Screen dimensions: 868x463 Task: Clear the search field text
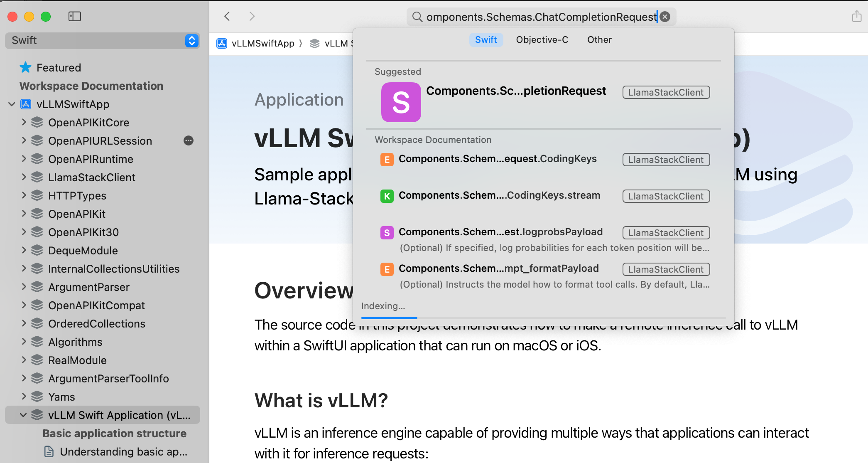click(665, 17)
